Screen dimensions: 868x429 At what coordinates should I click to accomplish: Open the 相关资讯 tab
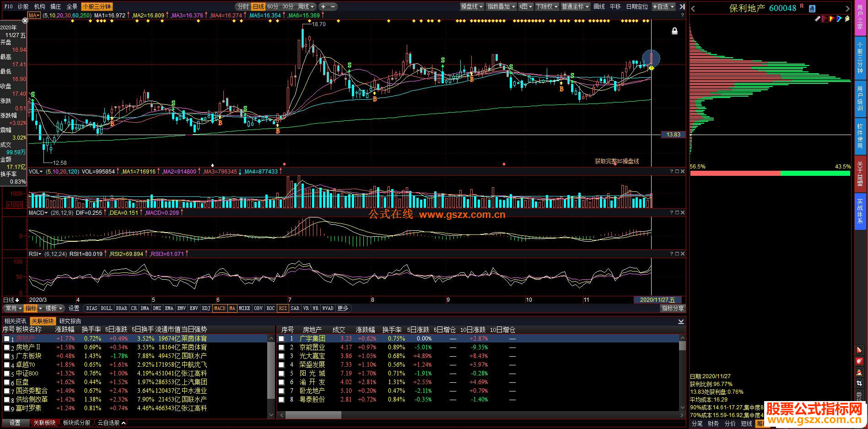tap(16, 321)
